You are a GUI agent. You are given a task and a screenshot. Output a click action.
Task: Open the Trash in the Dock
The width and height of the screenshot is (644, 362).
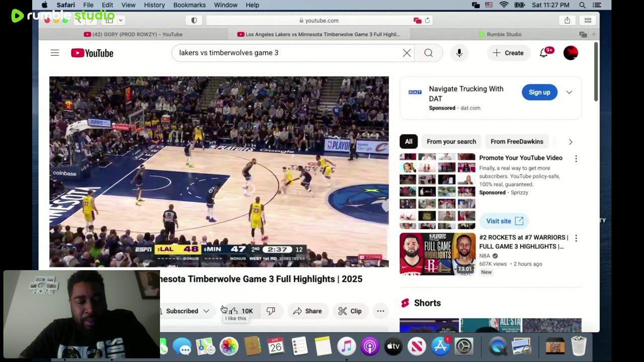579,347
